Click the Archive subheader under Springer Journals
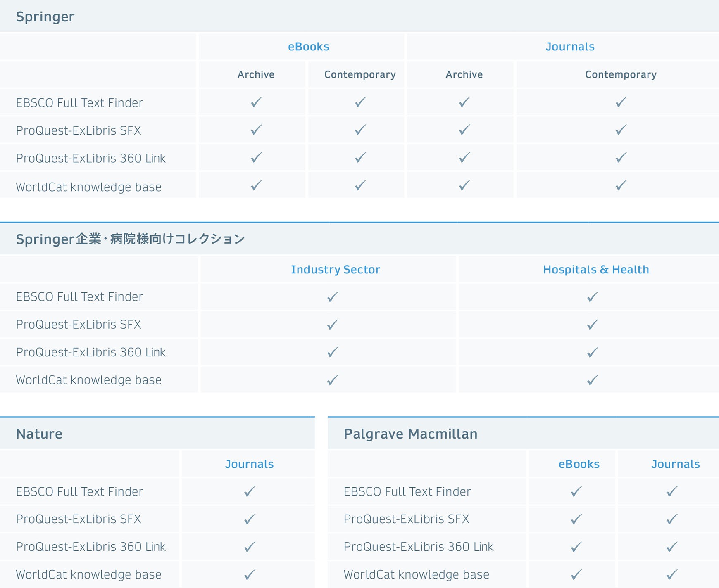This screenshot has width=719, height=588. click(464, 74)
